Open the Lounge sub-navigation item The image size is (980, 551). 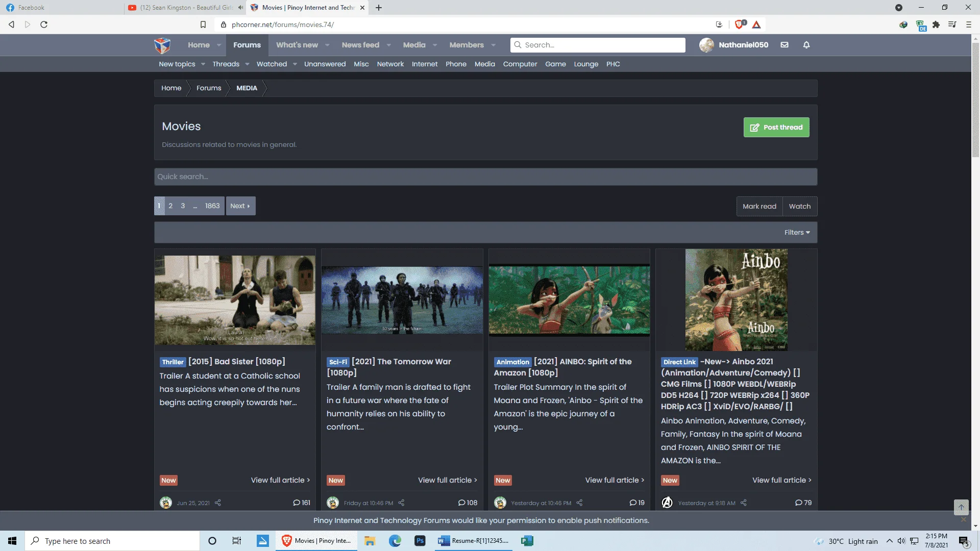tap(586, 64)
